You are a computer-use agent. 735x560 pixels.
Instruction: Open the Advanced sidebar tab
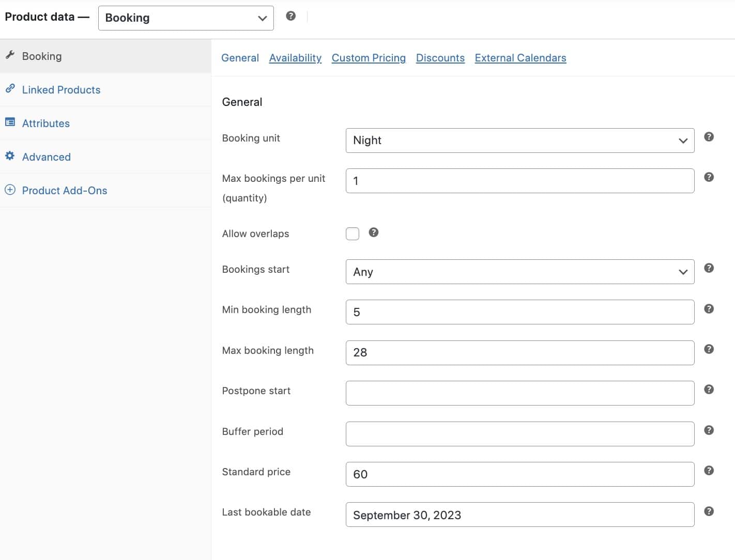click(x=105, y=157)
